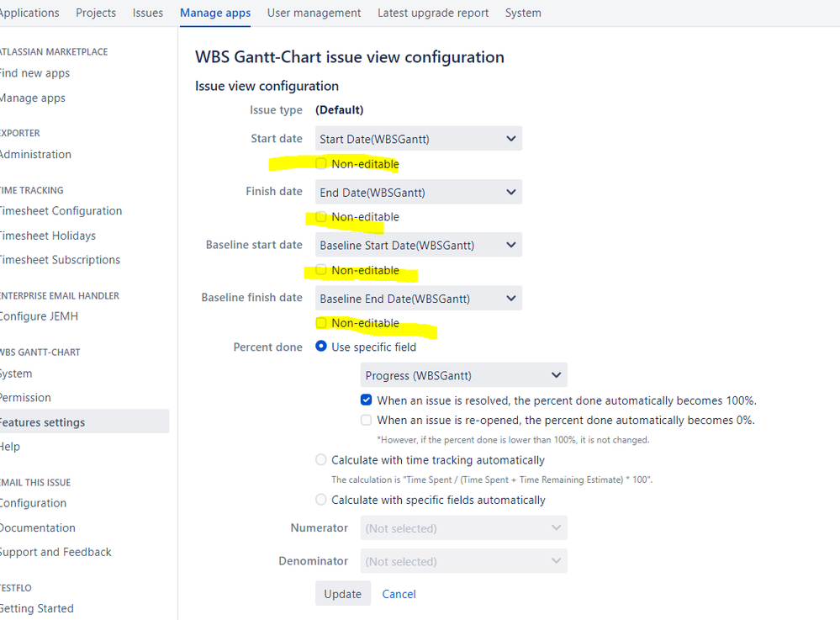Open the Baseline End Date(WBSGantt) dropdown
Screen dimensions: 840x620
pyautogui.click(x=419, y=298)
